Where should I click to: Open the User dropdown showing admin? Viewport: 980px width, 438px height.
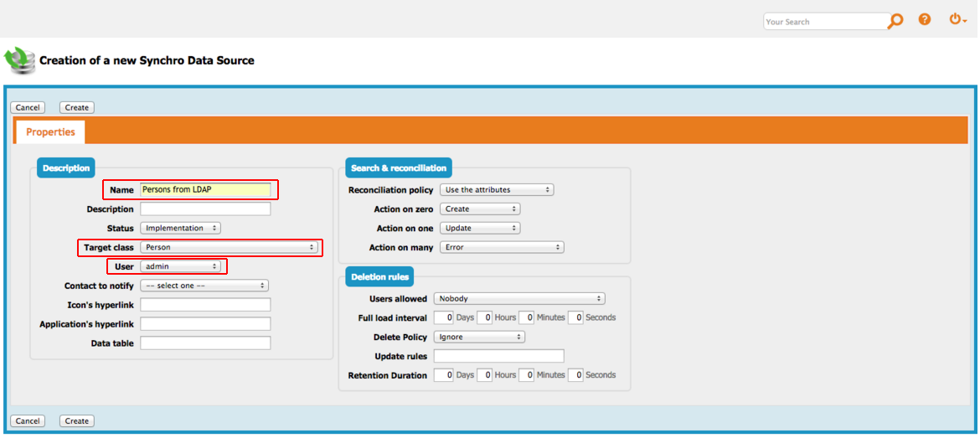[180, 266]
